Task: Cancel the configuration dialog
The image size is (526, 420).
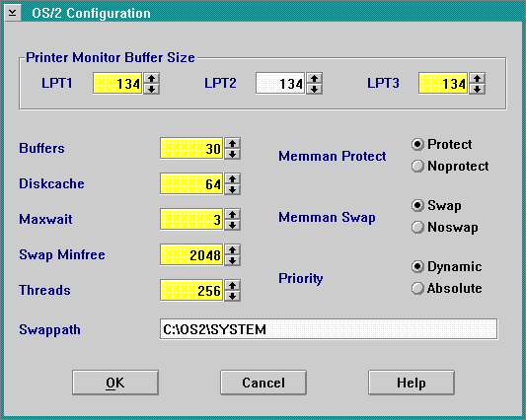Action: pyautogui.click(x=263, y=383)
